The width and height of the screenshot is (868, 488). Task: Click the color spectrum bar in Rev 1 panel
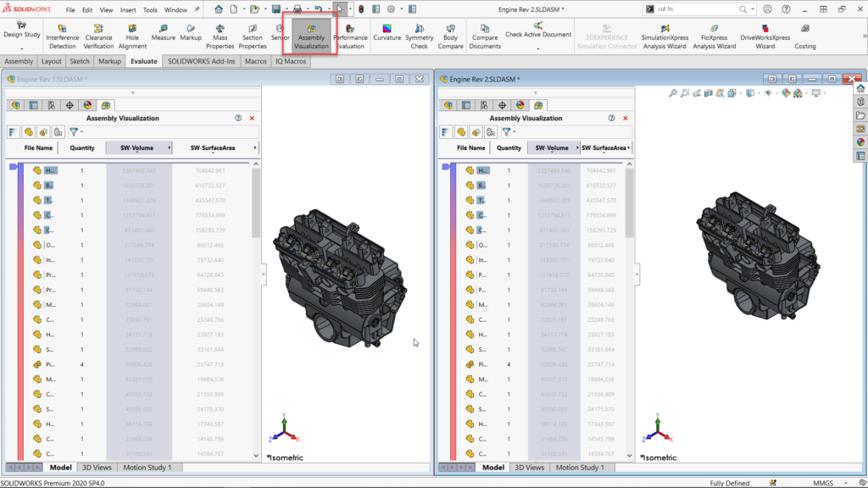(x=20, y=312)
